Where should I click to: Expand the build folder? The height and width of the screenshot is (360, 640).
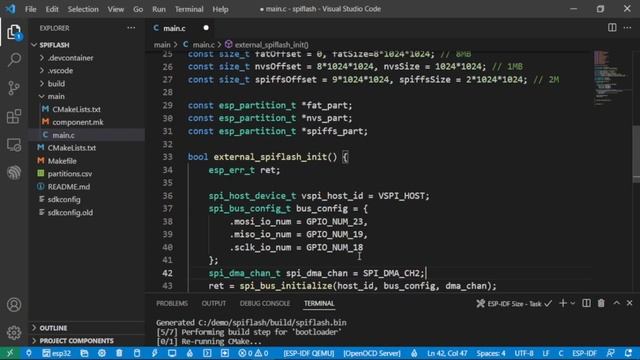[87, 84]
